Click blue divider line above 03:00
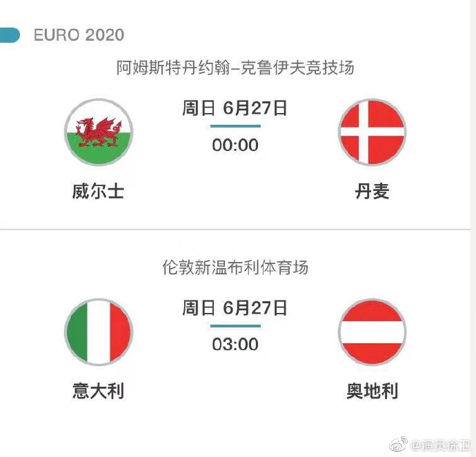The width and height of the screenshot is (476, 457). point(235,326)
